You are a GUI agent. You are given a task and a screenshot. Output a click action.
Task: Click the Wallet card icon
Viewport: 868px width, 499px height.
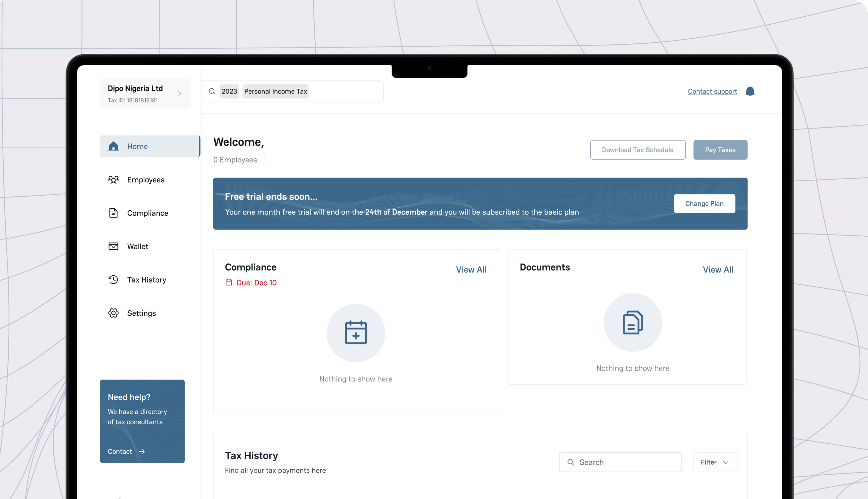(113, 246)
